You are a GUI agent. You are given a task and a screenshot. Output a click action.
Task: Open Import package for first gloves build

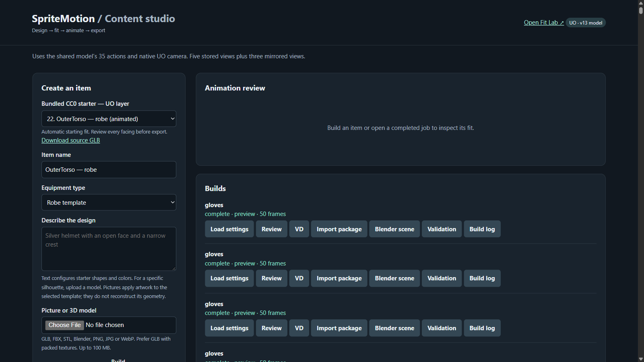339,229
